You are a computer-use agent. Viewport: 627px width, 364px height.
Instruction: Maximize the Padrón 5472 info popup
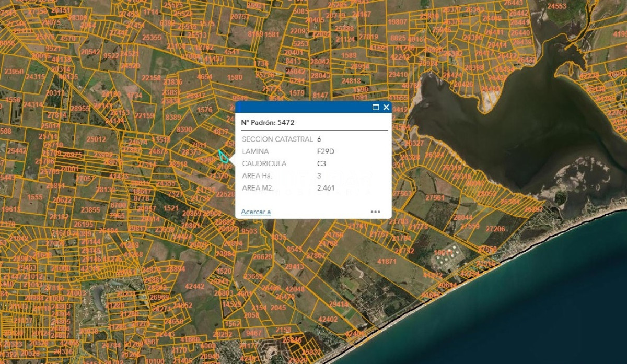[x=375, y=107]
